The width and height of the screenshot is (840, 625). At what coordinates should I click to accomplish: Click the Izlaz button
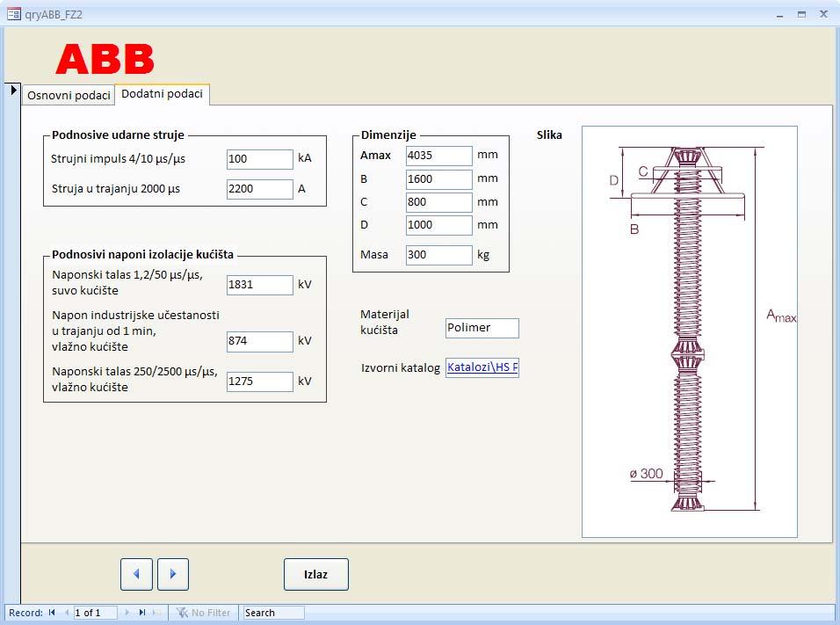click(316, 574)
